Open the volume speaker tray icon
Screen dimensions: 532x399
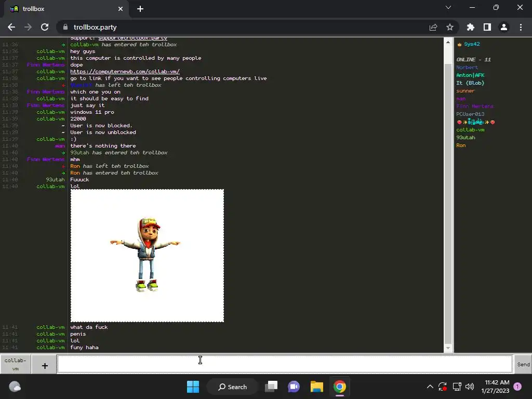470,387
